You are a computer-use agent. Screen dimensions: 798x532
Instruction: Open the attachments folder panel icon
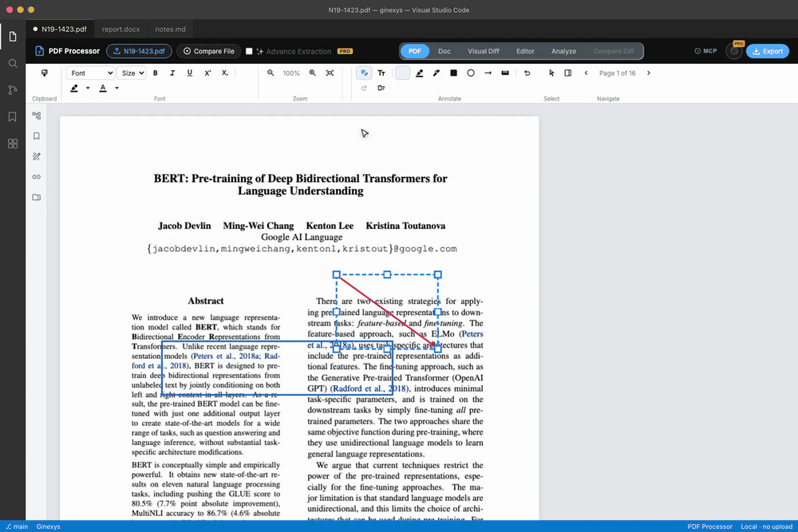coord(37,197)
